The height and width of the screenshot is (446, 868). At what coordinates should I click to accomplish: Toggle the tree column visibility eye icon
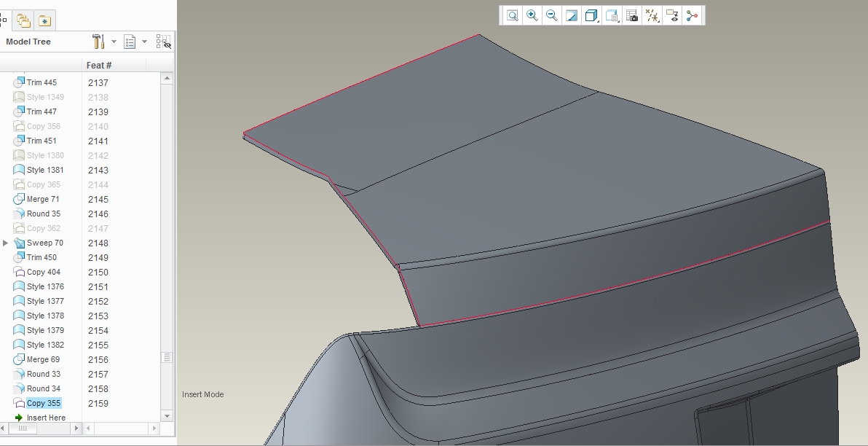164,42
